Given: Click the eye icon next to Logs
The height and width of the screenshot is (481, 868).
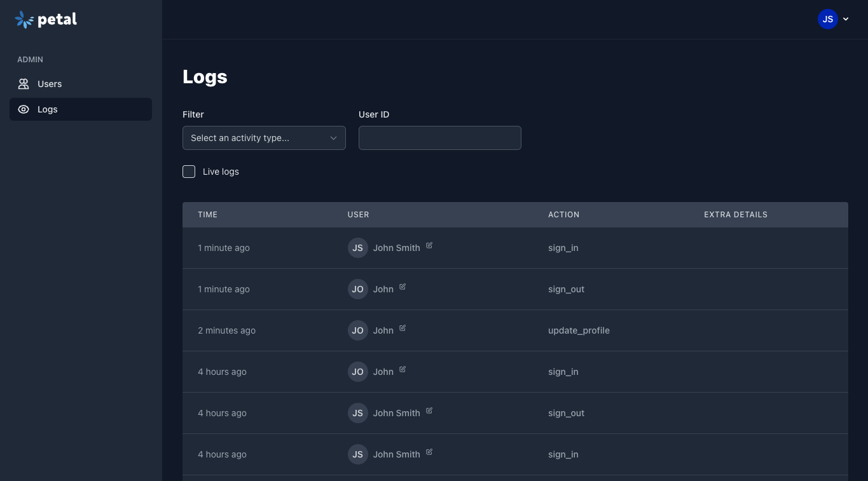Looking at the screenshot, I should (24, 109).
